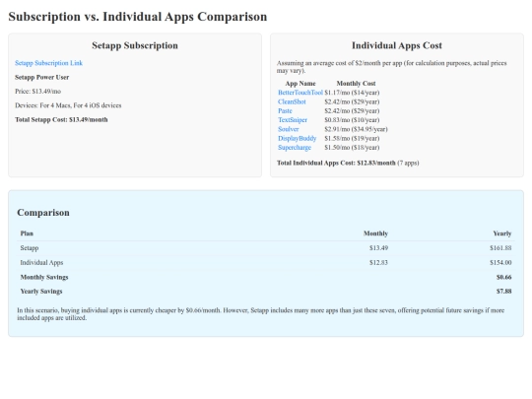Visit the Soulver app link

click(289, 129)
